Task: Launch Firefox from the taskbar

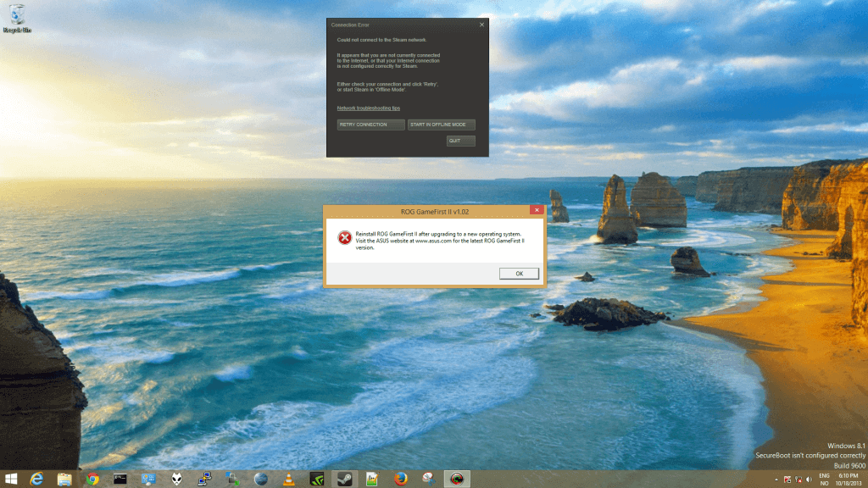Action: [400, 480]
